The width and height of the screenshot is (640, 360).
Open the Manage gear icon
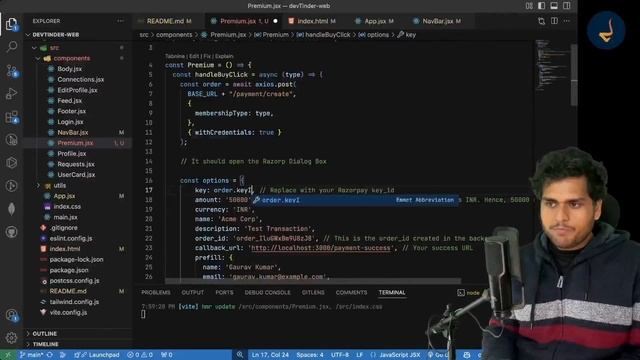11,338
